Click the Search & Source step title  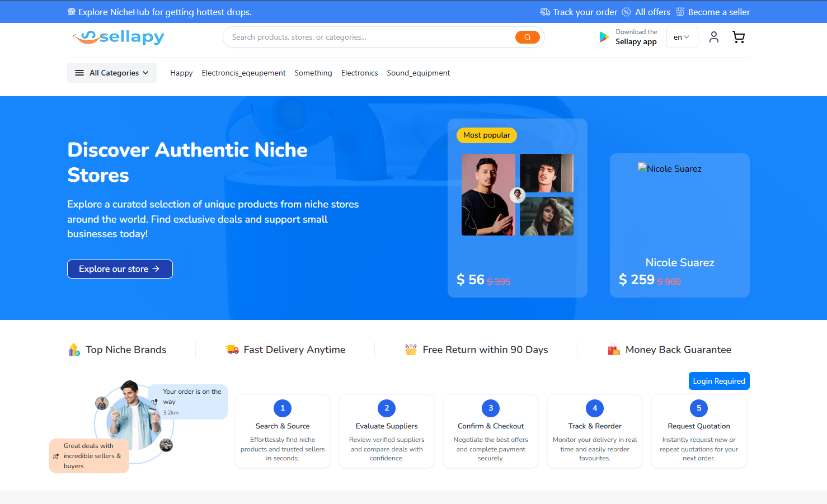coord(283,426)
